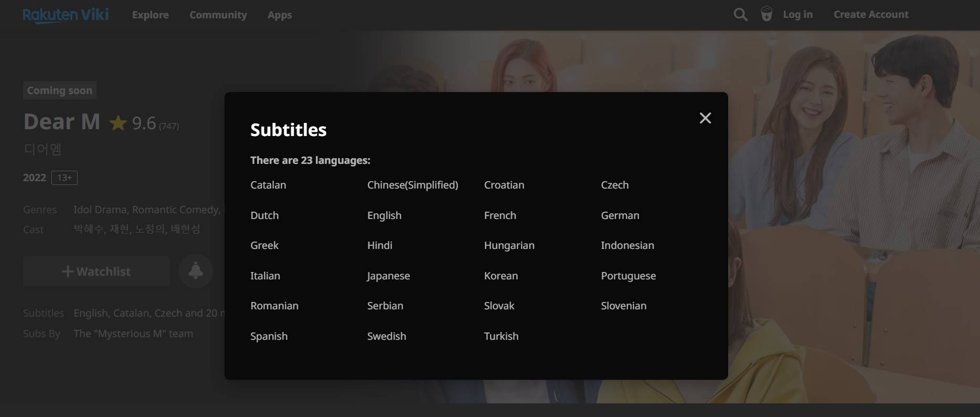This screenshot has width=980, height=417.
Task: Click the Rakuten Viki logo
Action: (66, 15)
